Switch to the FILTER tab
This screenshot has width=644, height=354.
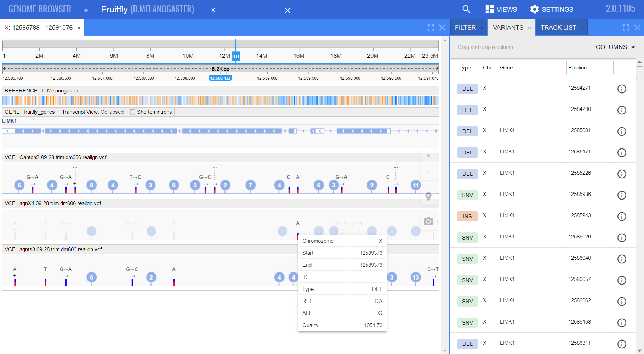pos(465,28)
